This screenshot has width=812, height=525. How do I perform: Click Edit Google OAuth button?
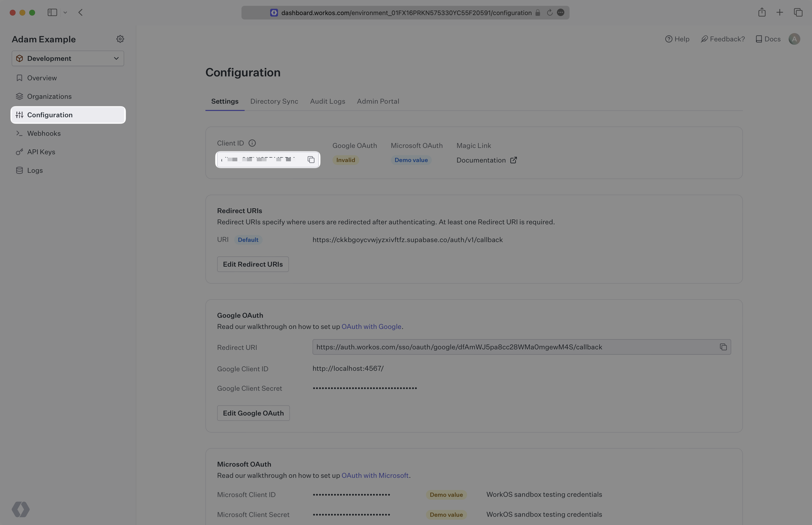click(253, 413)
